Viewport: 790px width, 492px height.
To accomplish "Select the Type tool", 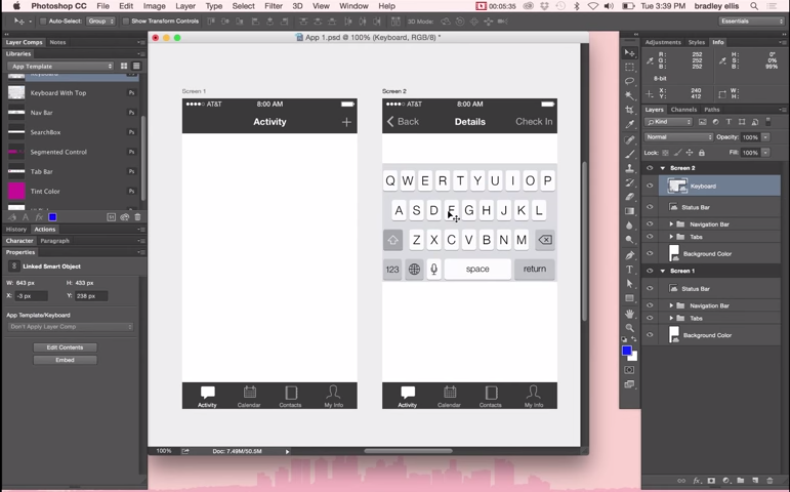I will [x=630, y=269].
